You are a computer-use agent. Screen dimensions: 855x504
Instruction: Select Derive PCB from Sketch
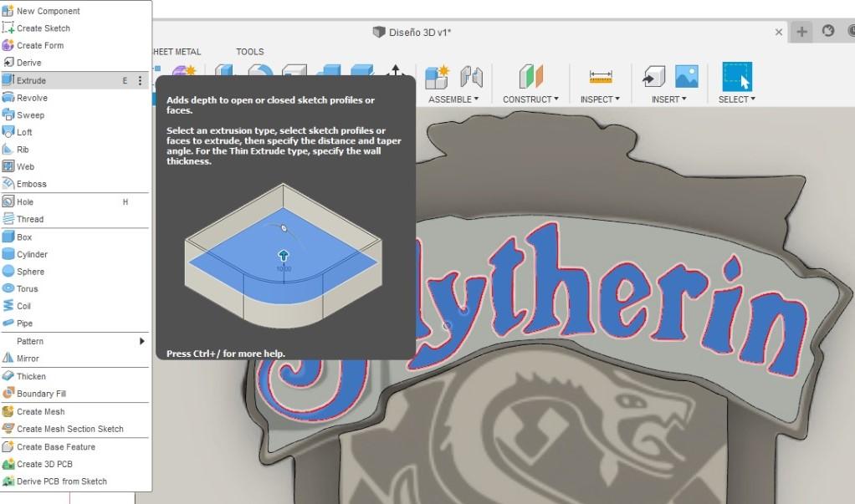point(75,481)
